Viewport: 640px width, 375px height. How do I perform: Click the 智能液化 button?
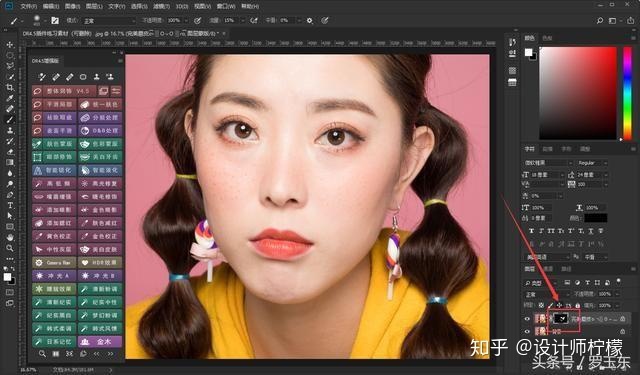(100, 170)
